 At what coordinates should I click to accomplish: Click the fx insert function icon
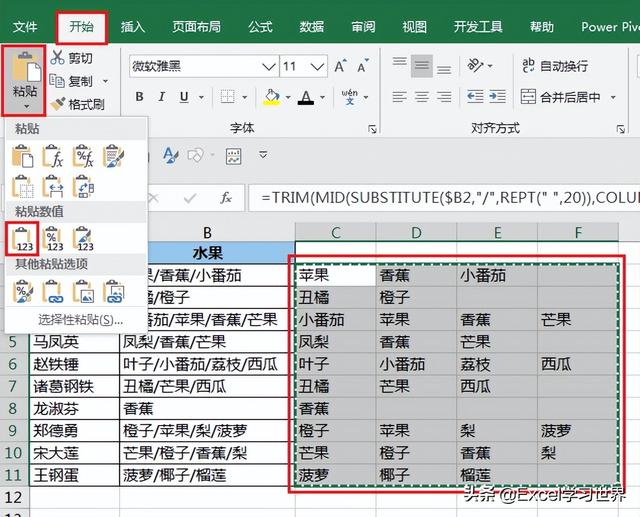pyautogui.click(x=226, y=198)
